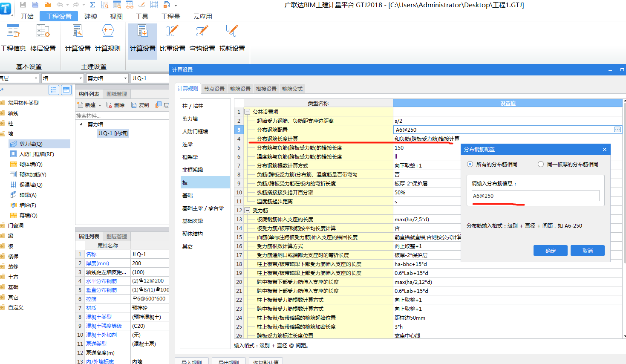Click 删除 delete component icon

pyautogui.click(x=109, y=105)
